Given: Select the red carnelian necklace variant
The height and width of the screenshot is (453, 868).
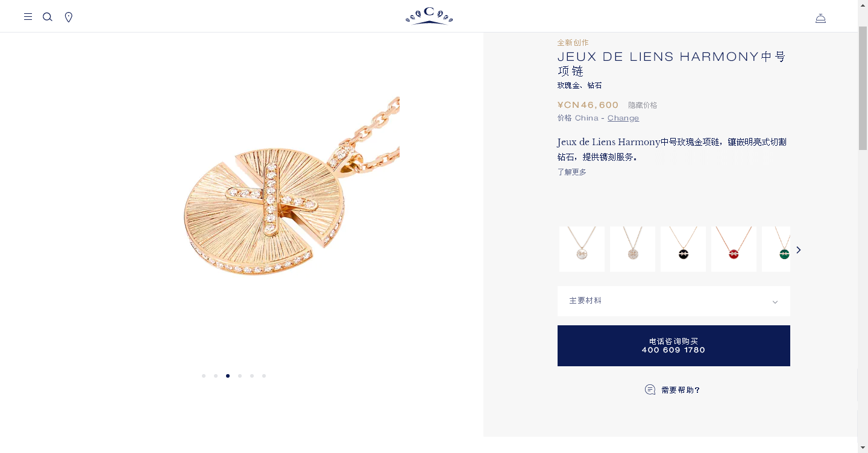Looking at the screenshot, I should pyautogui.click(x=734, y=249).
